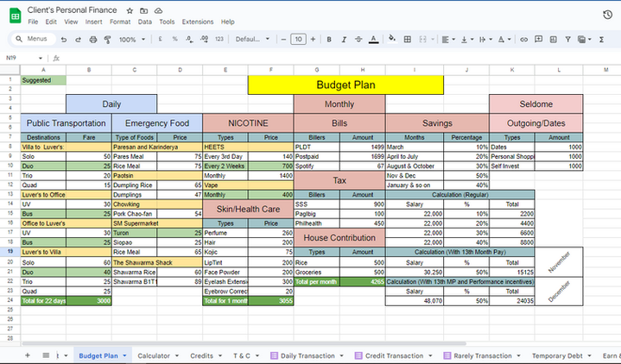Select column F header

click(271, 70)
